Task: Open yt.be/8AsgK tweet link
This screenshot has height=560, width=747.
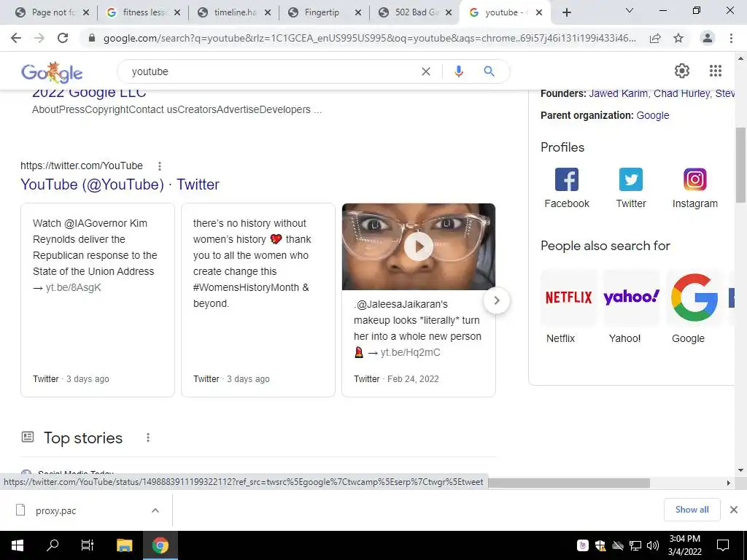Action: click(74, 287)
